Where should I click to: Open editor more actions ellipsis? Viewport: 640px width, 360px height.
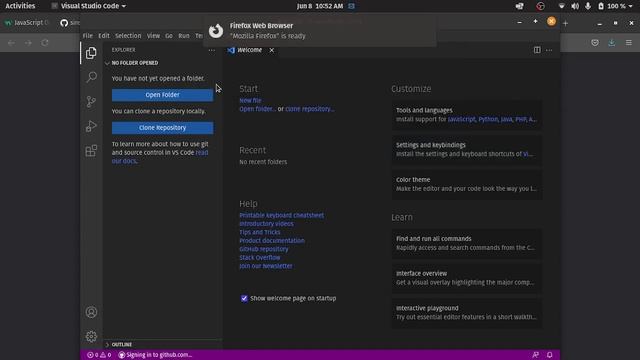click(x=549, y=50)
